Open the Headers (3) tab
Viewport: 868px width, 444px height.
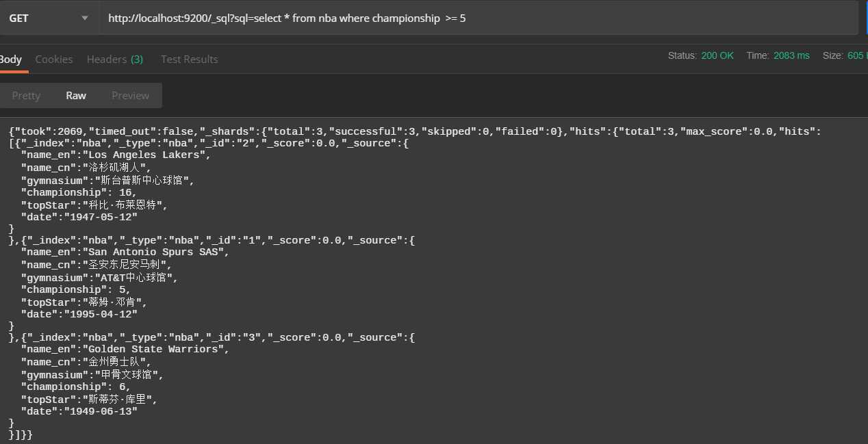click(115, 60)
